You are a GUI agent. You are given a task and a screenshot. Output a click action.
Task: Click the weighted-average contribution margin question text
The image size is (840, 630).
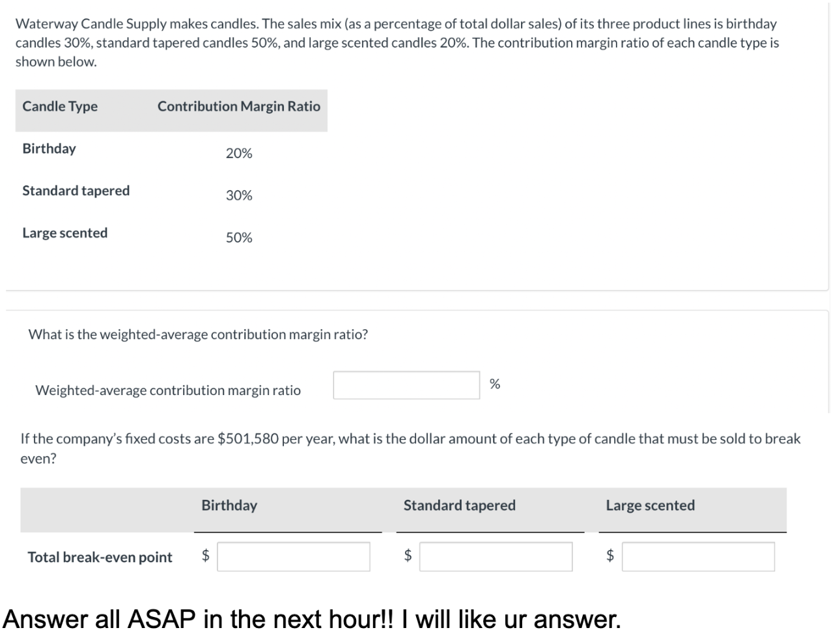pos(198,335)
